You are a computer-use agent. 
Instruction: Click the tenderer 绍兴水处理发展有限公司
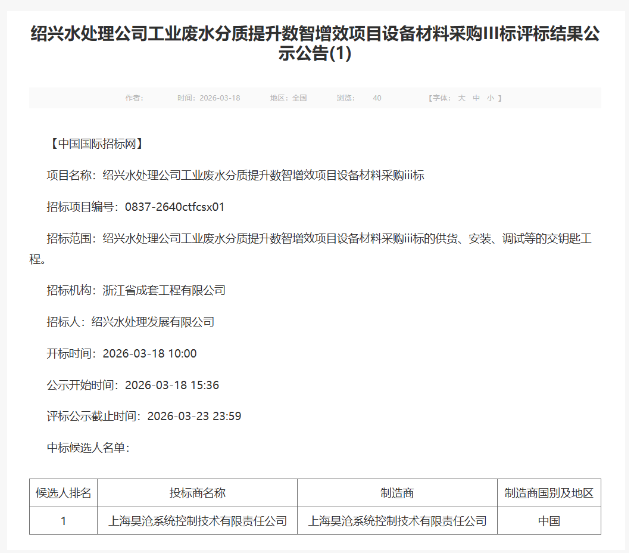152,322
